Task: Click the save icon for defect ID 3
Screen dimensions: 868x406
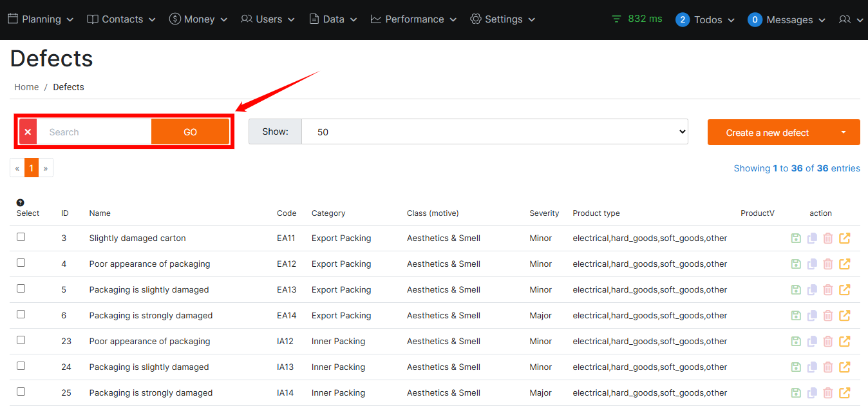Action: (796, 238)
